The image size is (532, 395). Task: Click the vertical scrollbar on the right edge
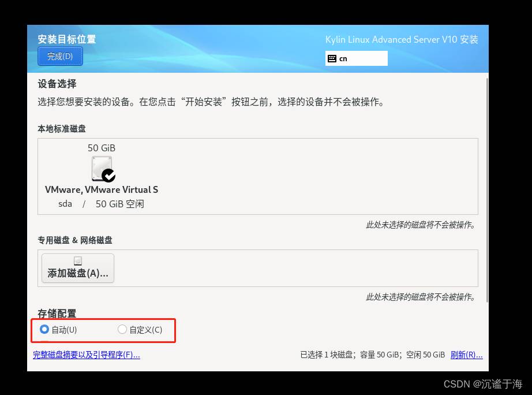click(488, 191)
